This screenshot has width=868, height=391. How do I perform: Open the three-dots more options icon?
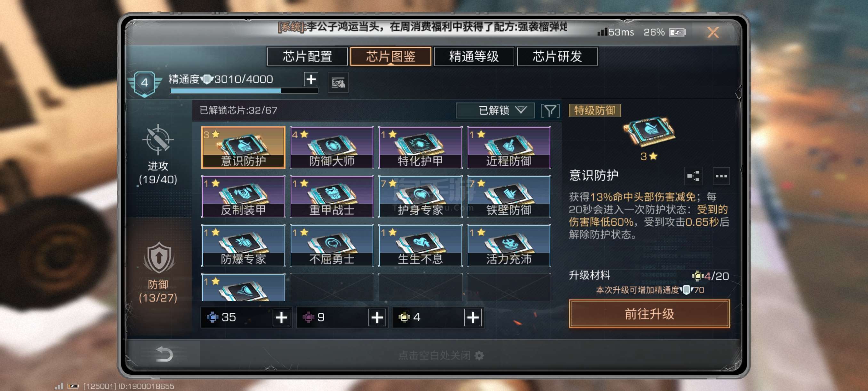point(721,176)
